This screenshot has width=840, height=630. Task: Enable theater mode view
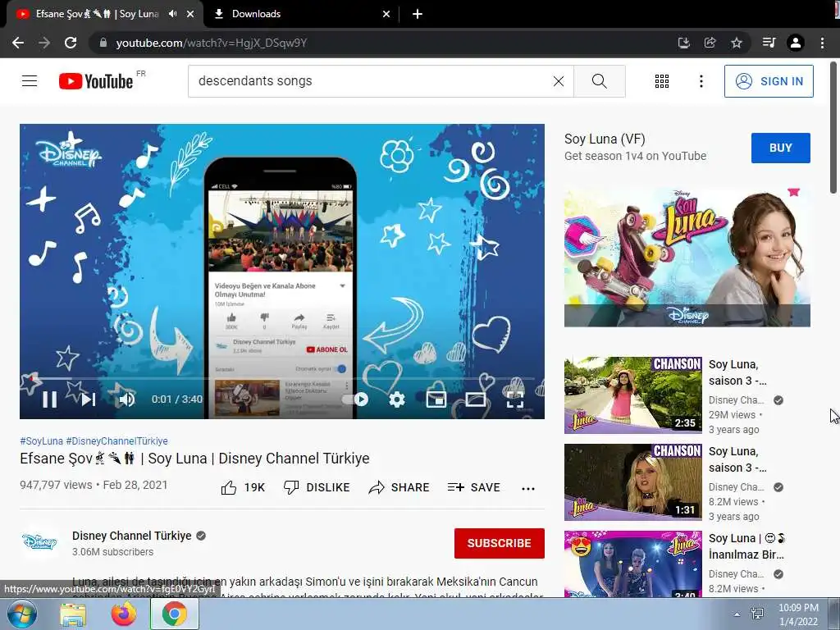tap(476, 399)
